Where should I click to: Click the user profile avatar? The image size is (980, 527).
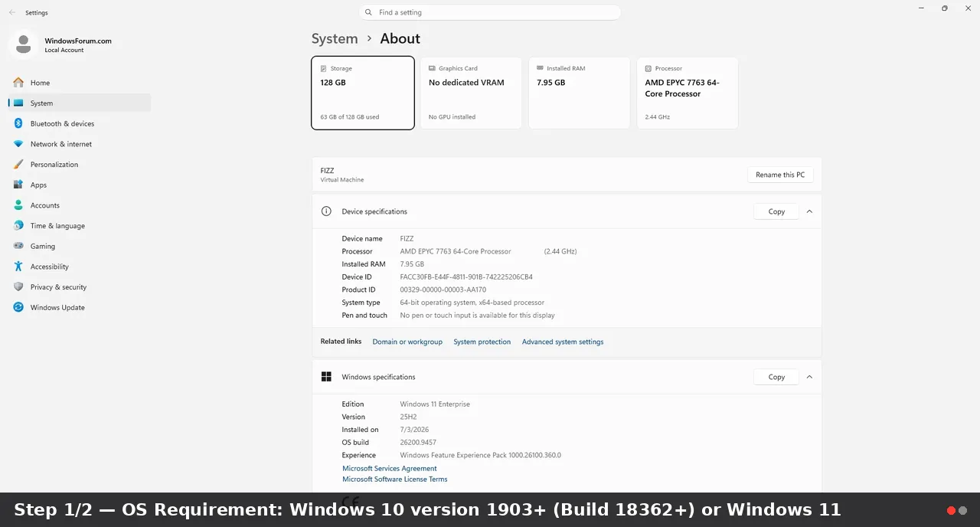[23, 44]
